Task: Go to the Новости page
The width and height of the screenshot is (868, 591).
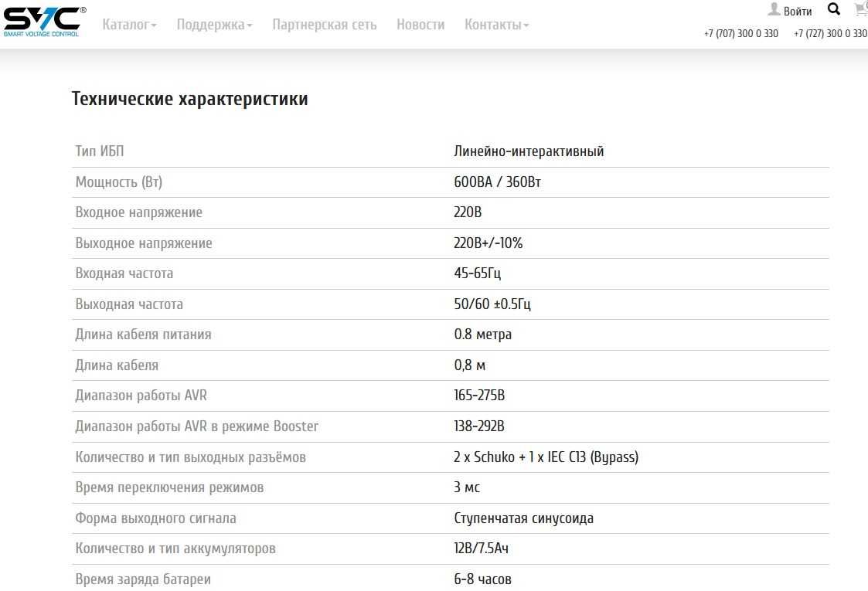Action: 420,25
